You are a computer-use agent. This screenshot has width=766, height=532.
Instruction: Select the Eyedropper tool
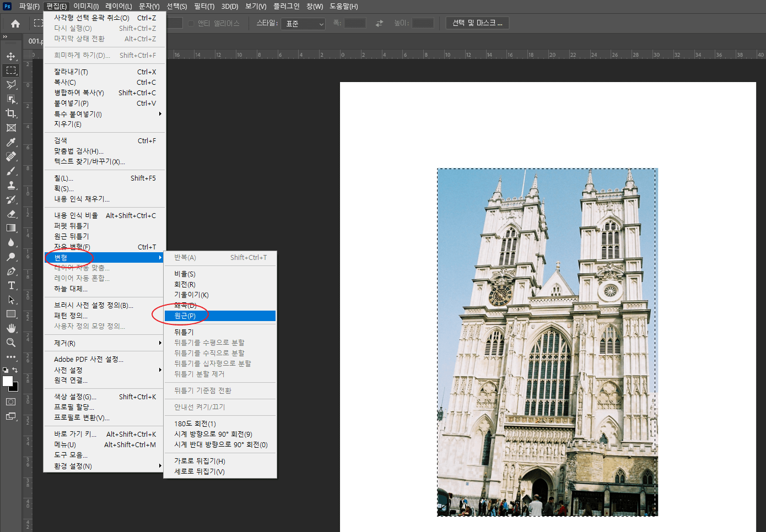pyautogui.click(x=11, y=142)
